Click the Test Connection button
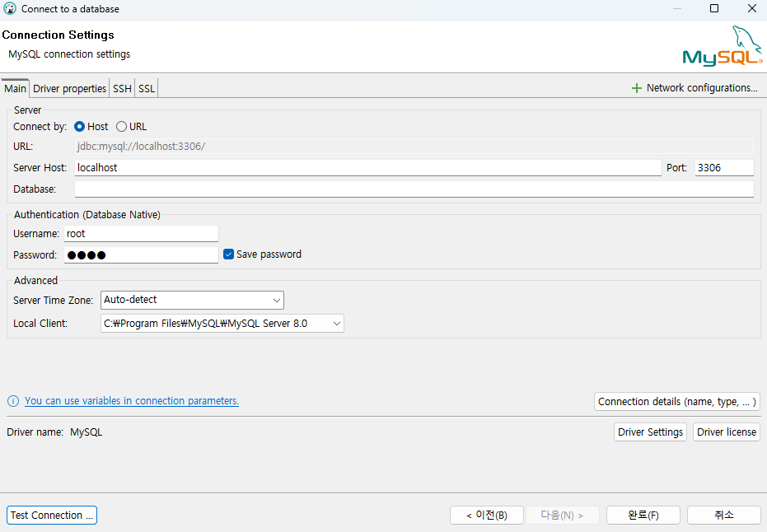Image resolution: width=767 pixels, height=532 pixels. click(52, 515)
